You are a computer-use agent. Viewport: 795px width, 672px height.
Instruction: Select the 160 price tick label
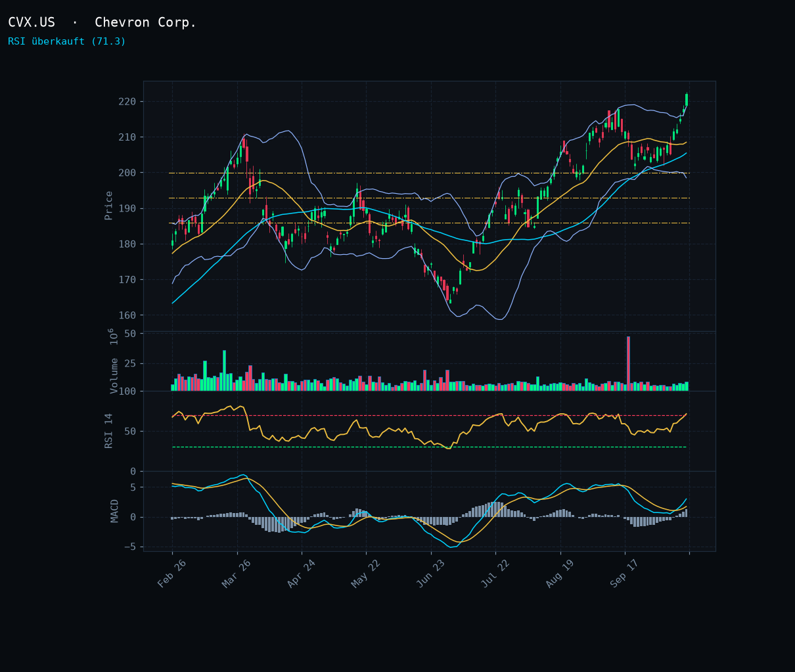[x=127, y=315]
